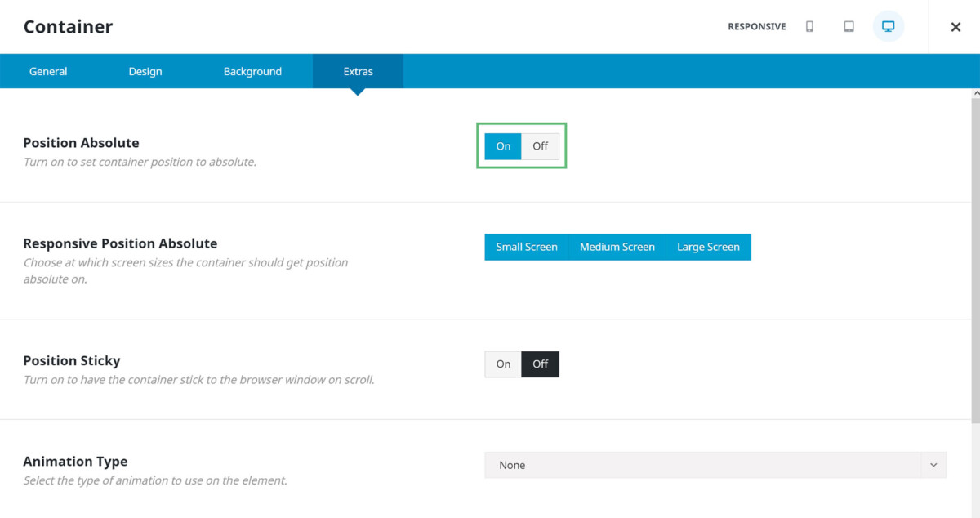This screenshot has width=980, height=518.
Task: Switch to tablet preview mode
Action: pos(849,26)
